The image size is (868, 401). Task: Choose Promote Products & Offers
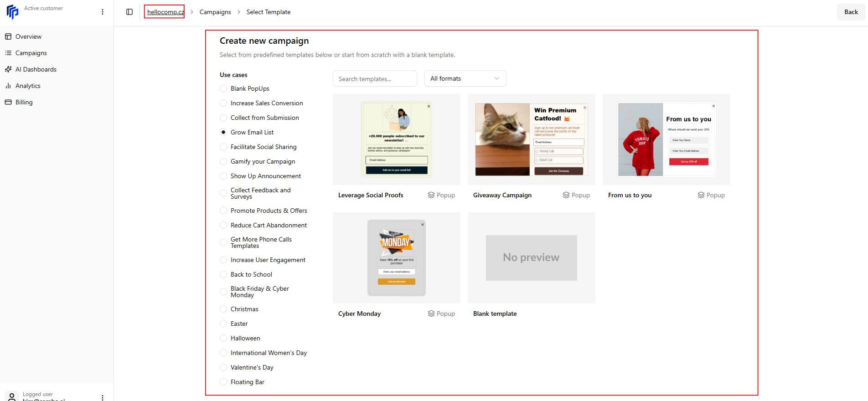(x=223, y=211)
